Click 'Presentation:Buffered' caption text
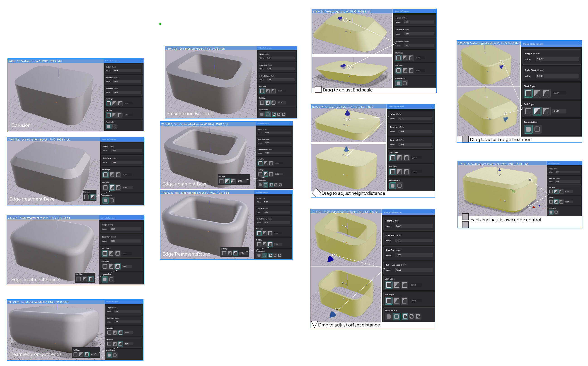Image resolution: width=588 pixels, height=366 pixels. (x=190, y=114)
